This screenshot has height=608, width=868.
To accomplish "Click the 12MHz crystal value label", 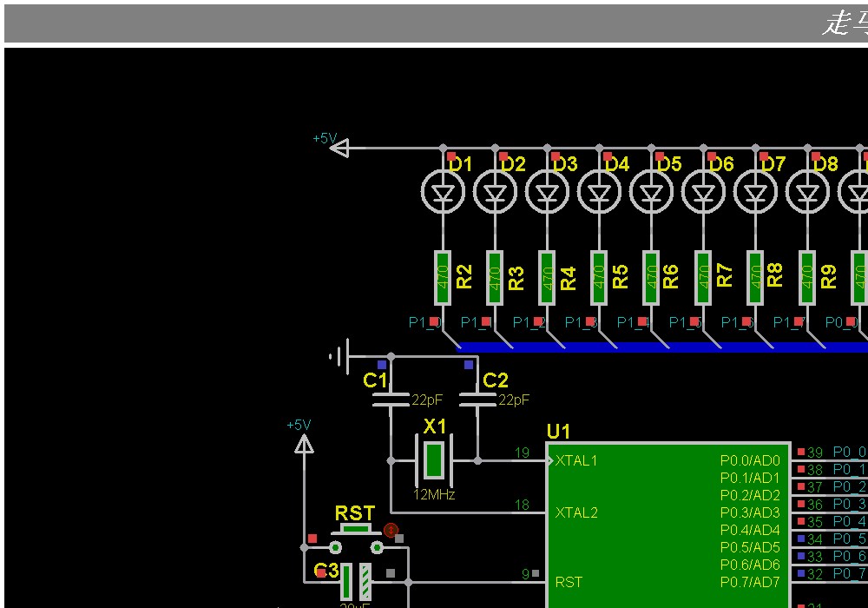I will coord(434,494).
